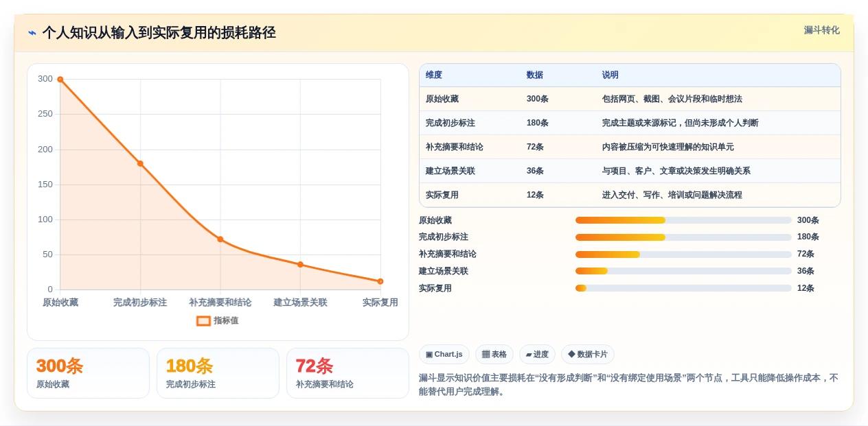
Task: Click the lightning icon beside the title
Action: 32,32
